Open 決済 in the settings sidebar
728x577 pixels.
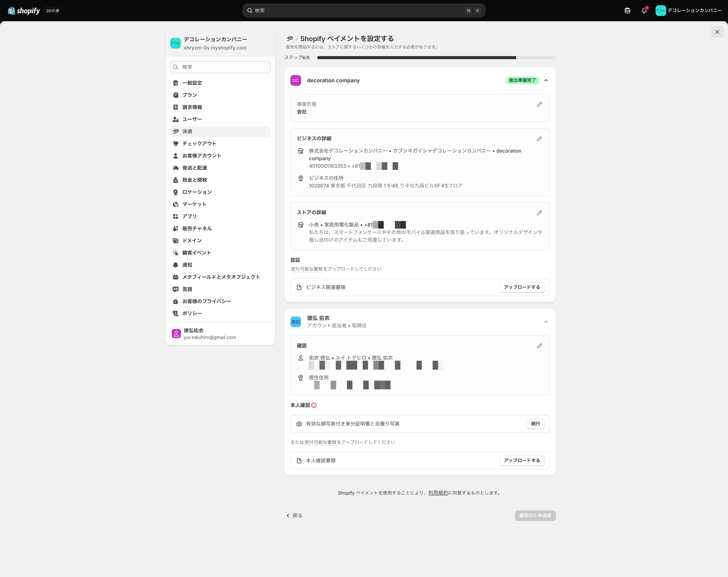[220, 131]
